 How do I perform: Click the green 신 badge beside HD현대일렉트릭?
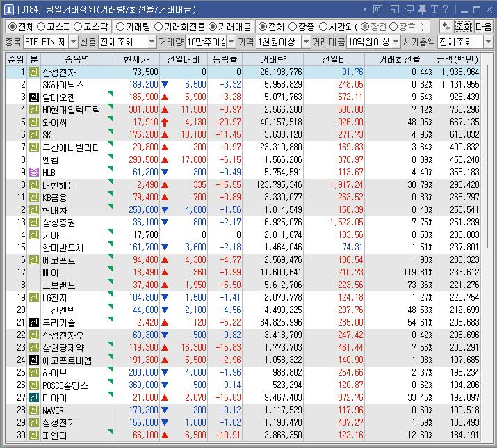point(34,109)
